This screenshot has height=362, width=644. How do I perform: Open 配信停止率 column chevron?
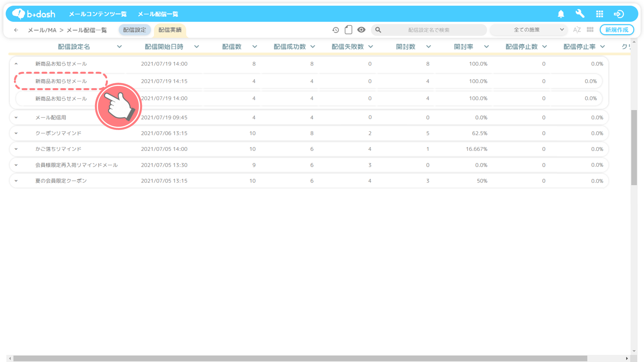click(x=602, y=47)
